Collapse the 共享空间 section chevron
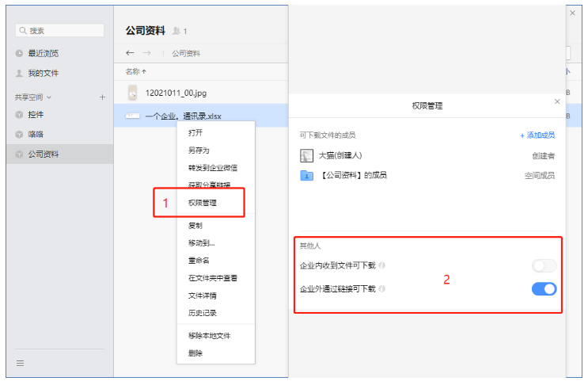The height and width of the screenshot is (385, 588). [49, 97]
